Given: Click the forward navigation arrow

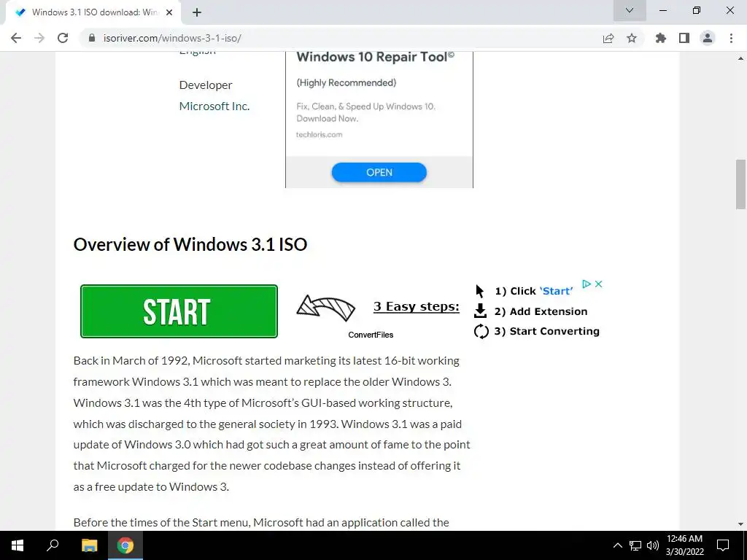Looking at the screenshot, I should [x=39, y=38].
